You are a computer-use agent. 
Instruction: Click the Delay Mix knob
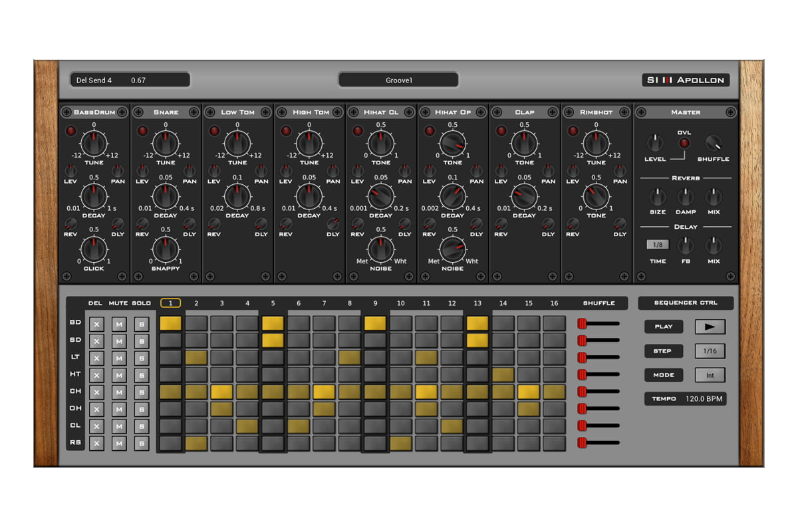point(714,245)
